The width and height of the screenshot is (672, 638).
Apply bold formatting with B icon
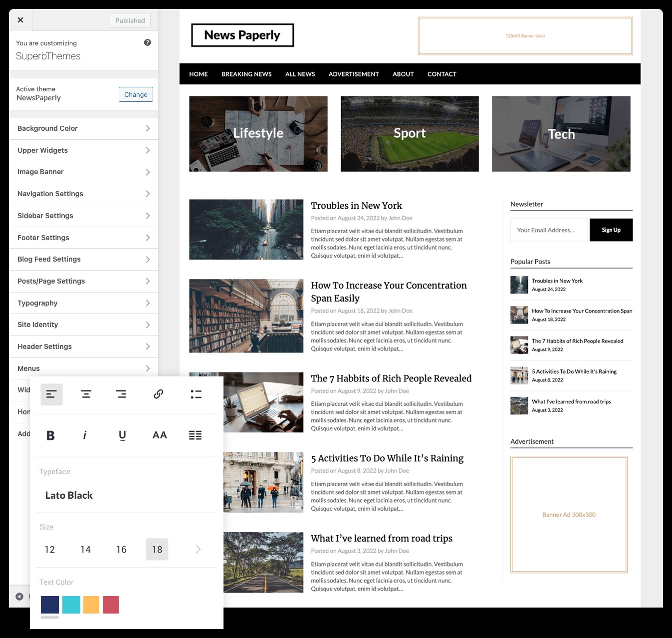[x=50, y=435]
